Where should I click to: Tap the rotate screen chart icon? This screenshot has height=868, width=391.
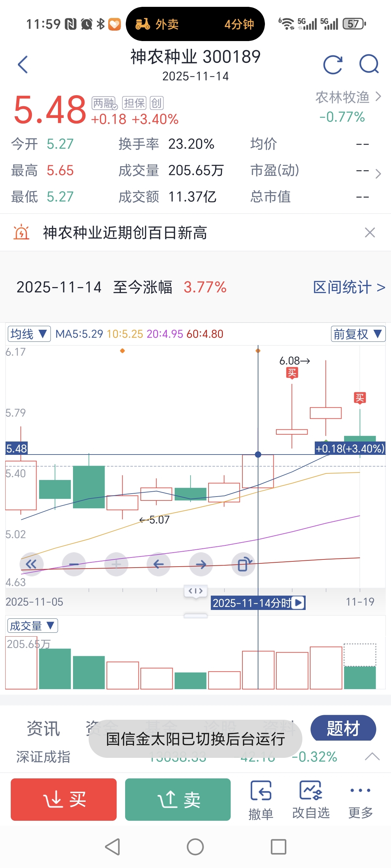click(x=243, y=564)
